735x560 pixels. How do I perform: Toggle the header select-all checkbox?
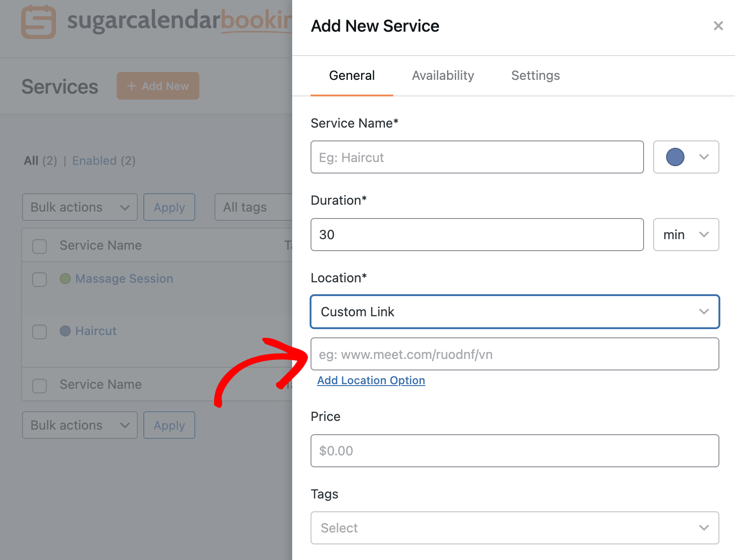pos(40,246)
